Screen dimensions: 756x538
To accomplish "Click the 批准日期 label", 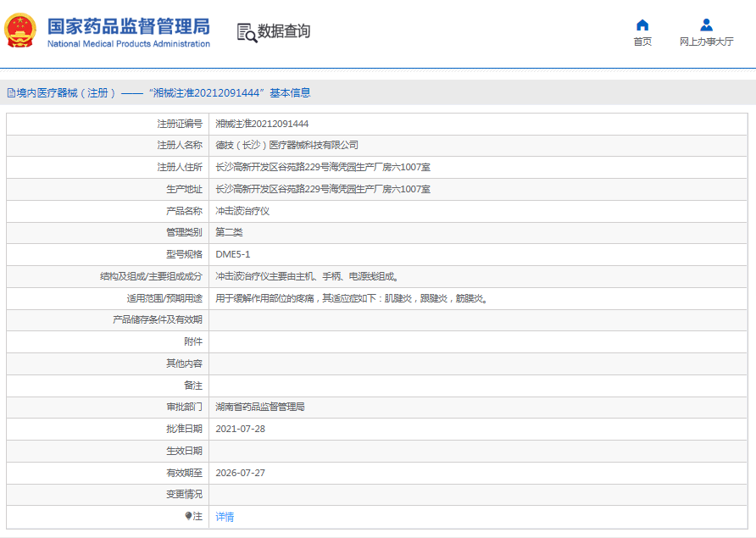I will click(184, 429).
